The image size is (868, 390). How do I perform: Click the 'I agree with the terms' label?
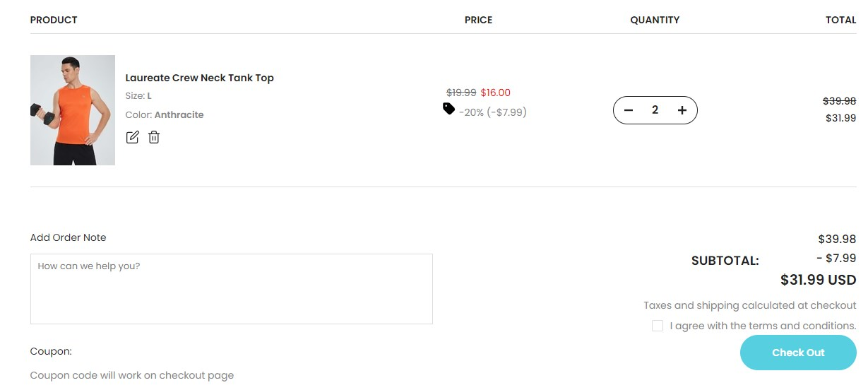[x=763, y=326]
